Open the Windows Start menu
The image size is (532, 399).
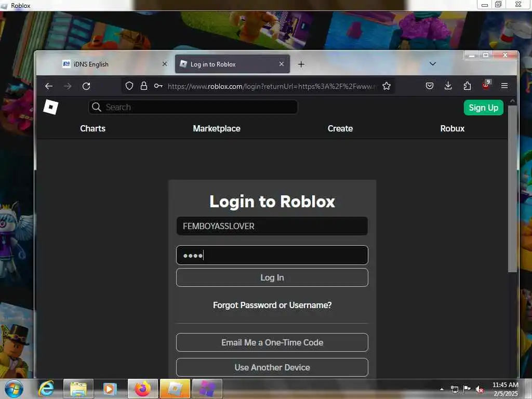pos(14,389)
